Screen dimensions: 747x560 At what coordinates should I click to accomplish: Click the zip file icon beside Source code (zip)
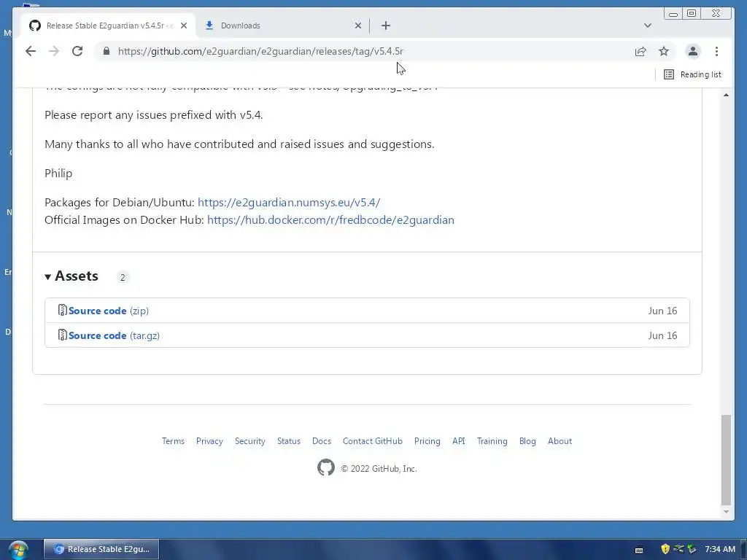pos(63,311)
